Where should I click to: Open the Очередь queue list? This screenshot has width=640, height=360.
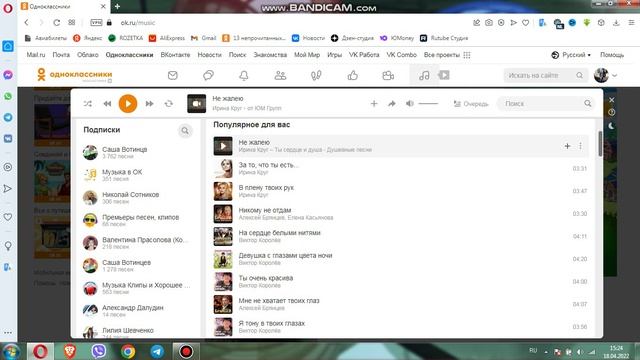click(x=471, y=104)
